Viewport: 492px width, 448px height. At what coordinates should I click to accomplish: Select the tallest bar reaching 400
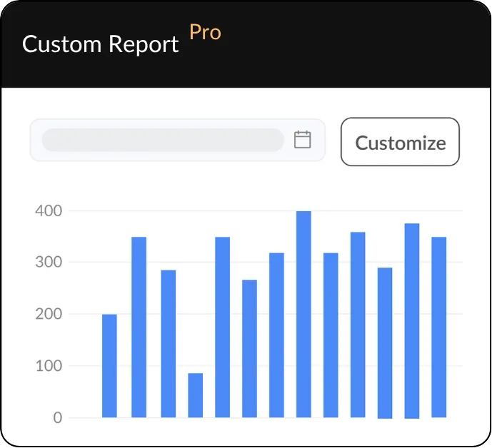(303, 314)
